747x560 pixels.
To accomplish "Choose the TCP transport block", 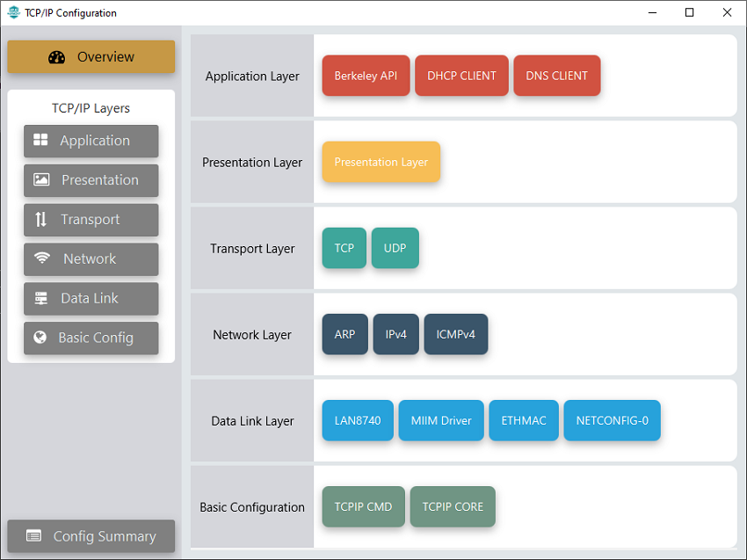I will [344, 248].
